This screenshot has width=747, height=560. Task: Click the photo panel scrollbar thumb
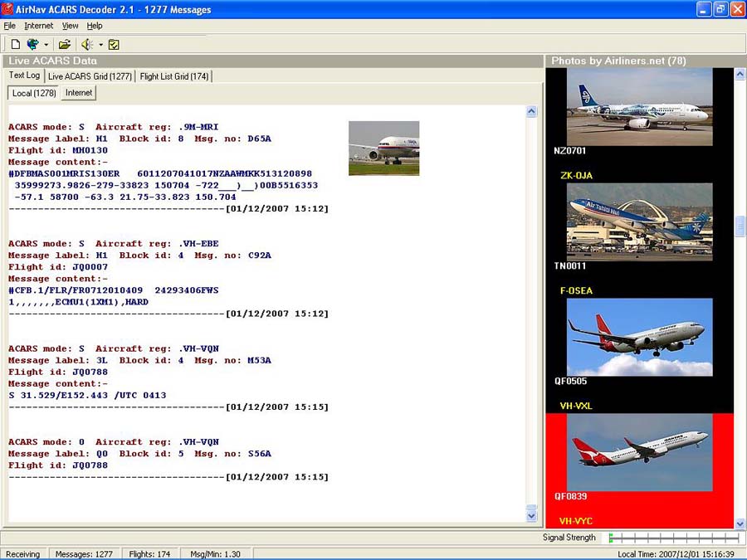(740, 226)
